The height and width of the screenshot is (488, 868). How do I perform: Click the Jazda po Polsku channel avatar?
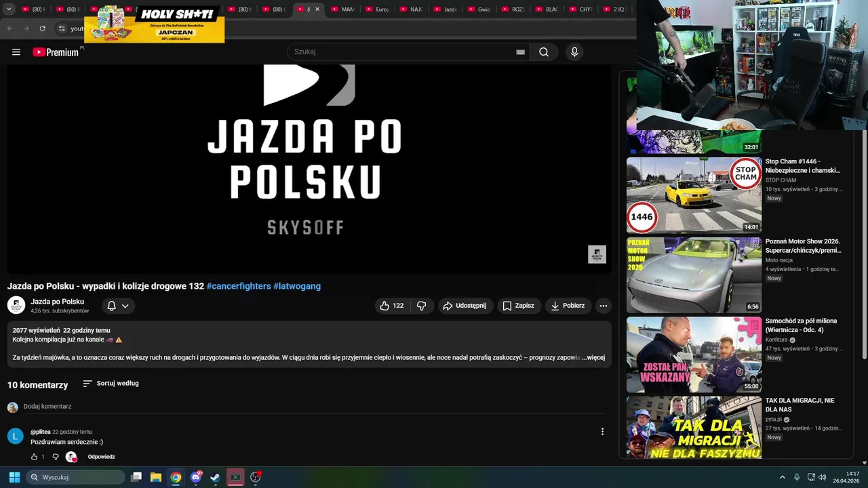[16, 306]
